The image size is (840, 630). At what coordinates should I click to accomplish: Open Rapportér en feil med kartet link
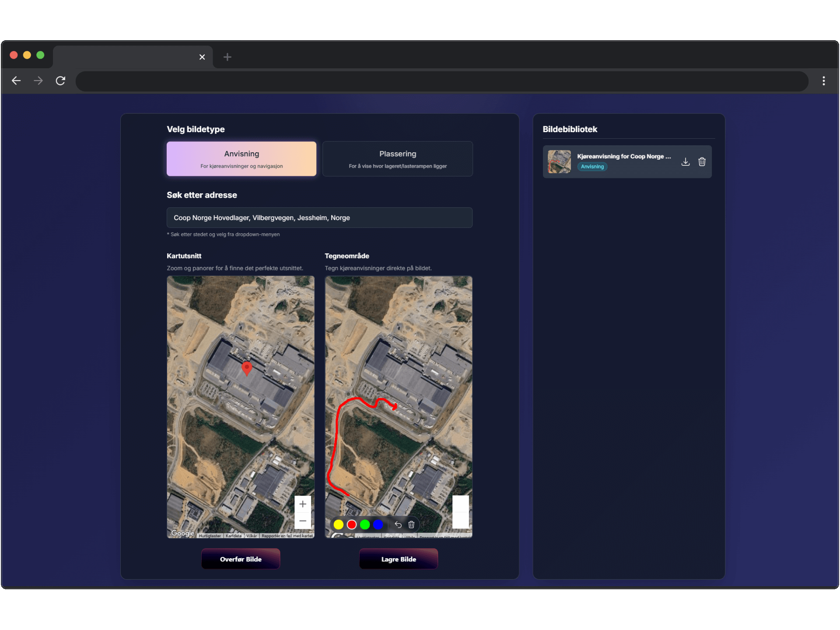click(x=287, y=535)
